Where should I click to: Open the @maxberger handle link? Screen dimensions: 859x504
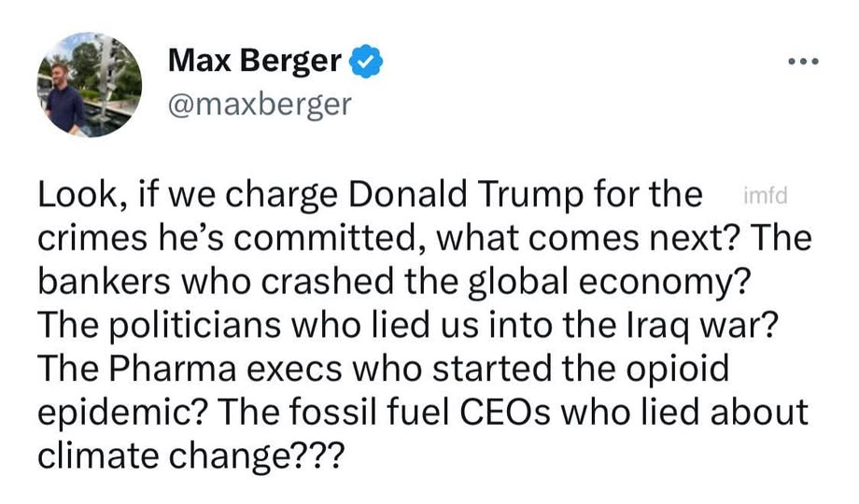tap(260, 102)
